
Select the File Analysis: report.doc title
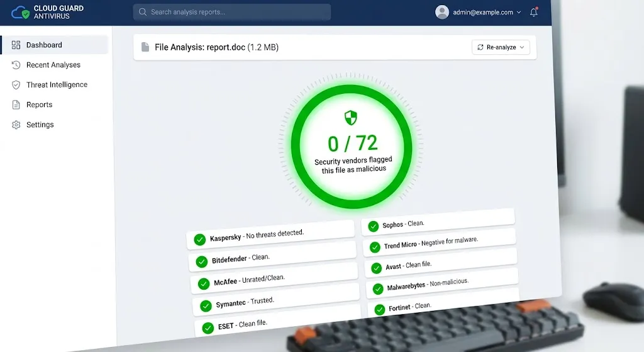point(216,47)
